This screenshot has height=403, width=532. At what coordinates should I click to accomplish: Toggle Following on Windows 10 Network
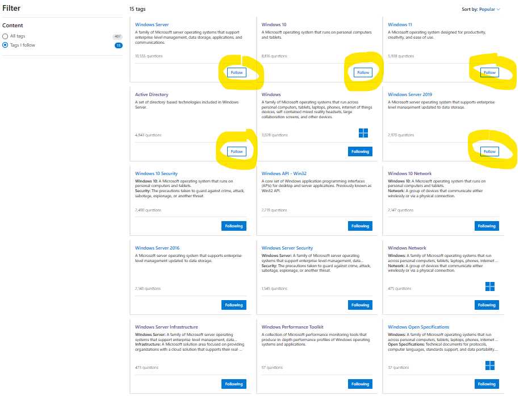tap(487, 226)
